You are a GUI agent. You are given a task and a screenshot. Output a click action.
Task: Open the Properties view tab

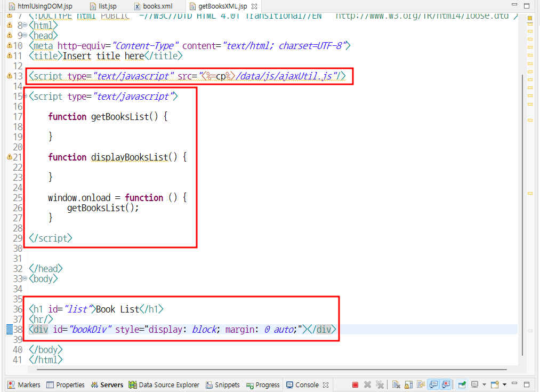pyautogui.click(x=66, y=385)
